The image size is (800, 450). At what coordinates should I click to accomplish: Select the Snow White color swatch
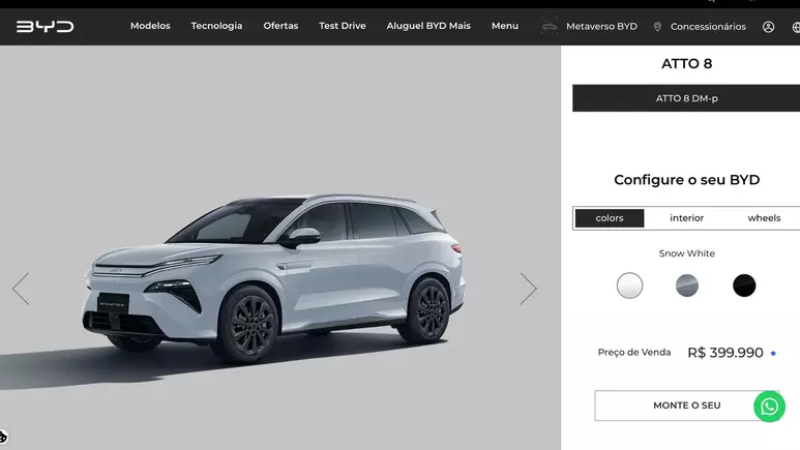tap(630, 285)
